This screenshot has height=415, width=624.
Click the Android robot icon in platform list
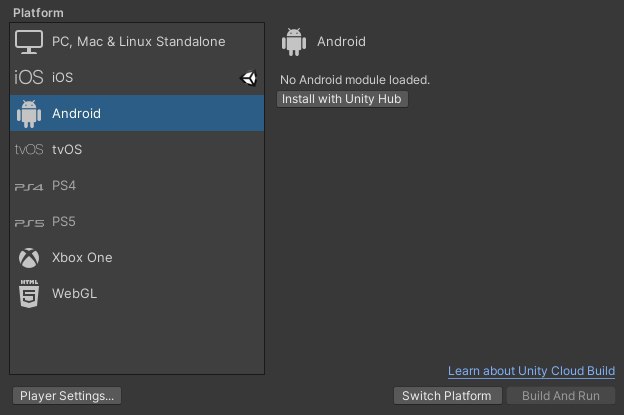tap(29, 114)
